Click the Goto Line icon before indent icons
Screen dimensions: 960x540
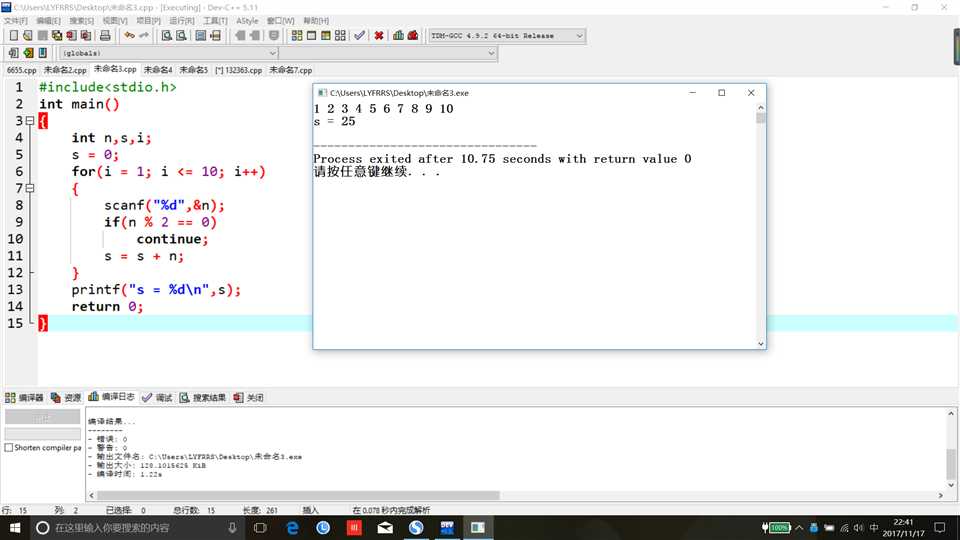(216, 36)
